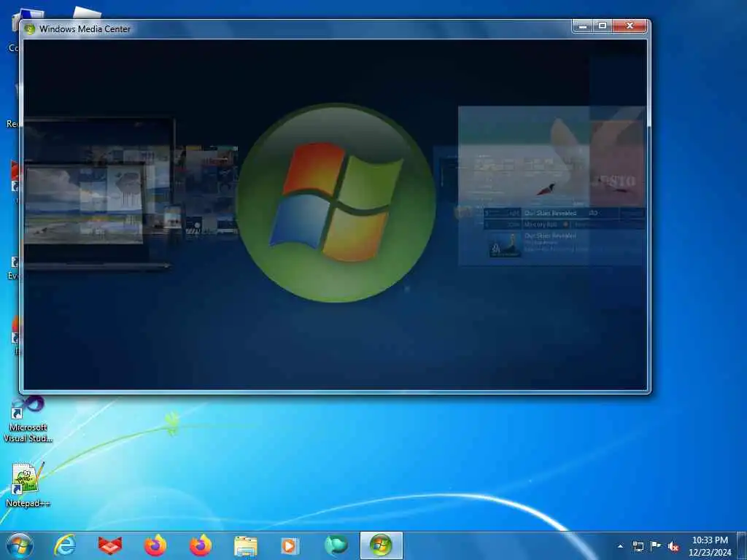The width and height of the screenshot is (747, 560).
Task: Launch Windows Media Player from the taskbar
Action: tap(290, 545)
